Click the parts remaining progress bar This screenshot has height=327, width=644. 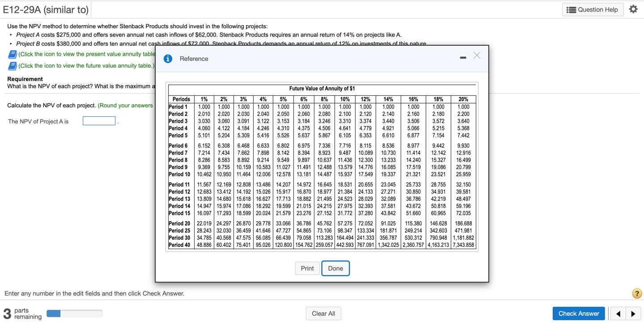coord(74,314)
